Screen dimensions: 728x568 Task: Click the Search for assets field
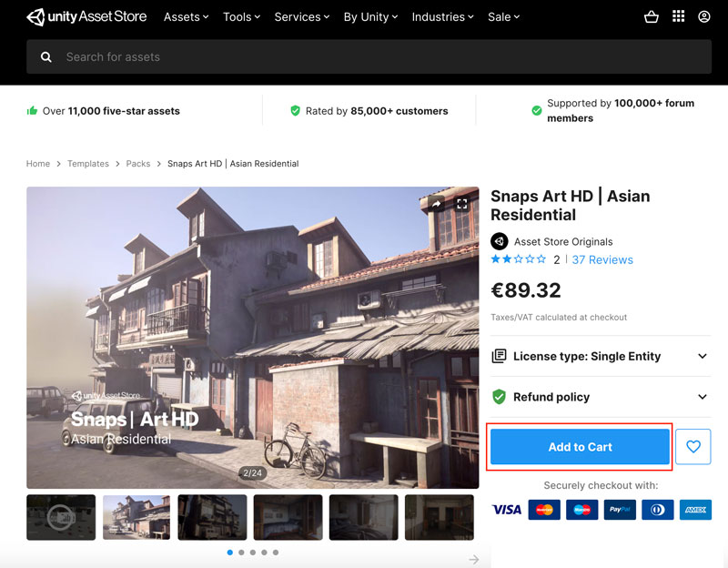(x=369, y=56)
